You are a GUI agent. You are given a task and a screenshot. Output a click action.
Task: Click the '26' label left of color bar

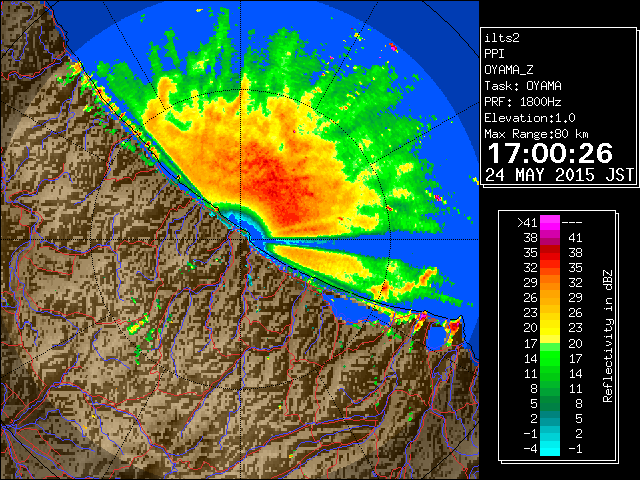(531, 298)
